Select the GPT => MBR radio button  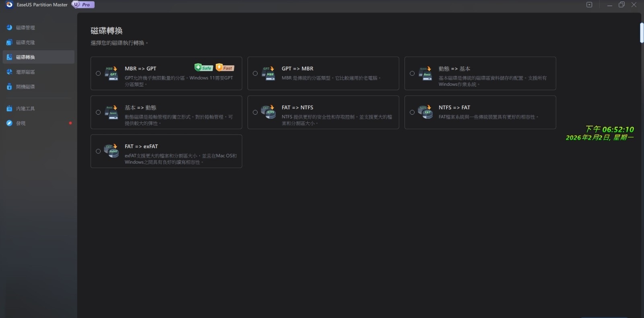[255, 73]
